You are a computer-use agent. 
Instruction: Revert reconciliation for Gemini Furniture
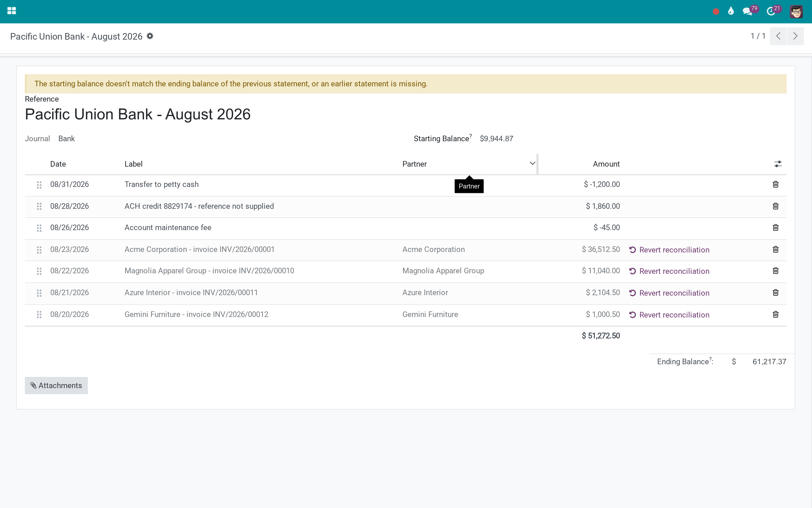point(669,315)
